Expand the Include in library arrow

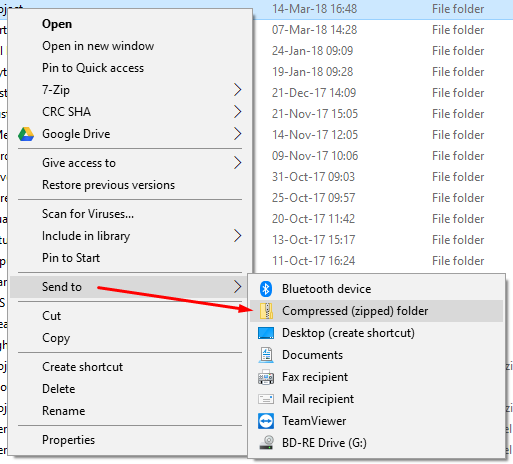[237, 236]
